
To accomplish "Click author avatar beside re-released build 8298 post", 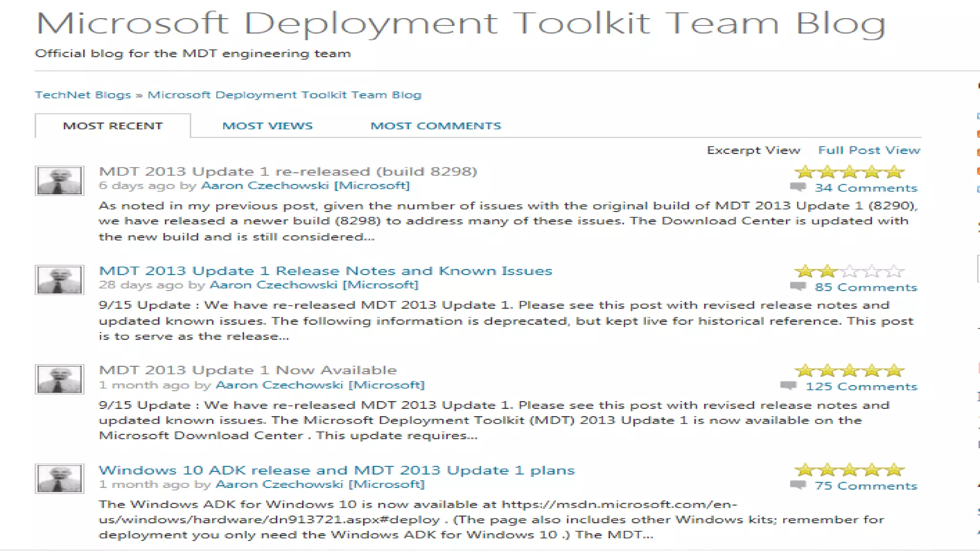I will (x=59, y=180).
